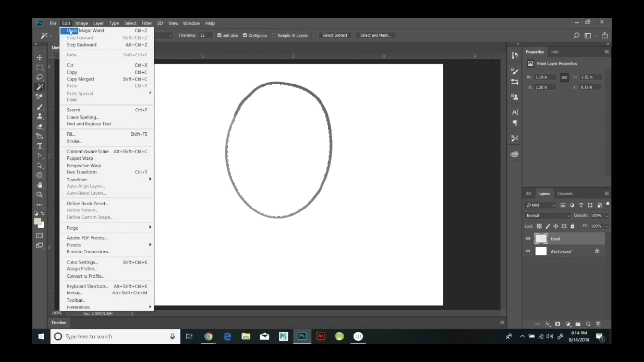644x362 pixels.
Task: Open the blend mode dropdown set to Normal
Action: pyautogui.click(x=547, y=215)
